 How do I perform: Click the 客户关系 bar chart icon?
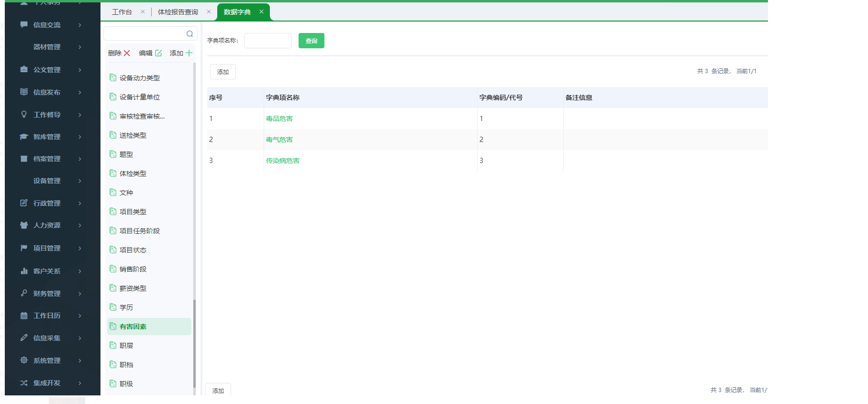pyautogui.click(x=24, y=271)
